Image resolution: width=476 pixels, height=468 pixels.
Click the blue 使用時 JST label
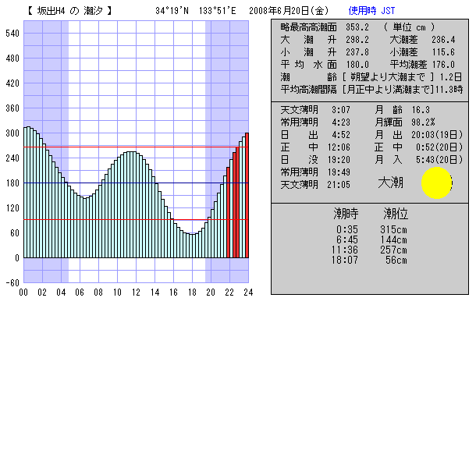pos(371,11)
